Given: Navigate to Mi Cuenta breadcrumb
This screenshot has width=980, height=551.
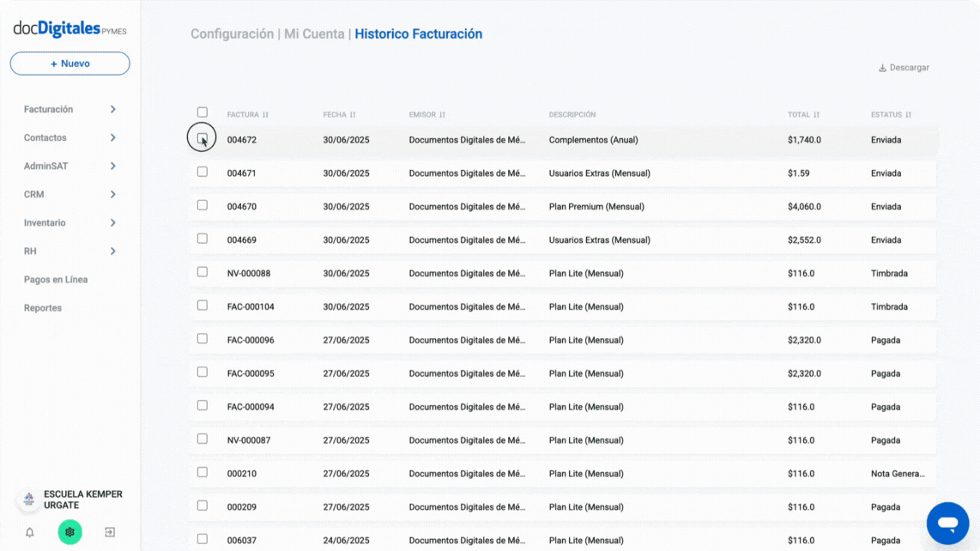Looking at the screenshot, I should coord(314,33).
